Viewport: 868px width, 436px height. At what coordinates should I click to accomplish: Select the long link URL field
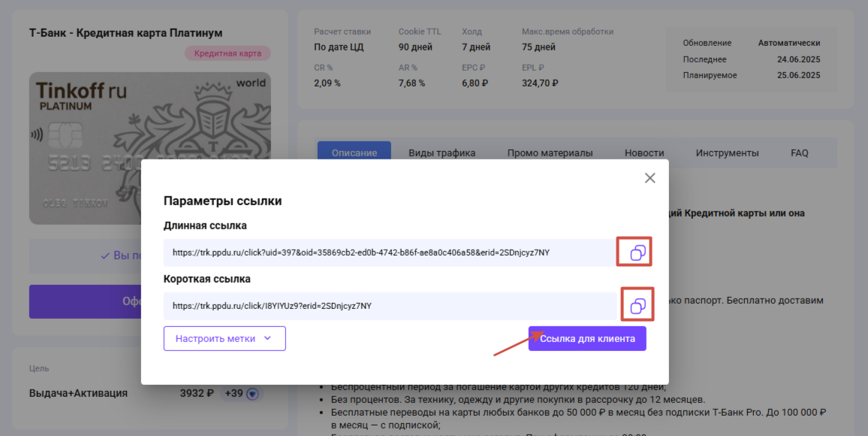390,253
